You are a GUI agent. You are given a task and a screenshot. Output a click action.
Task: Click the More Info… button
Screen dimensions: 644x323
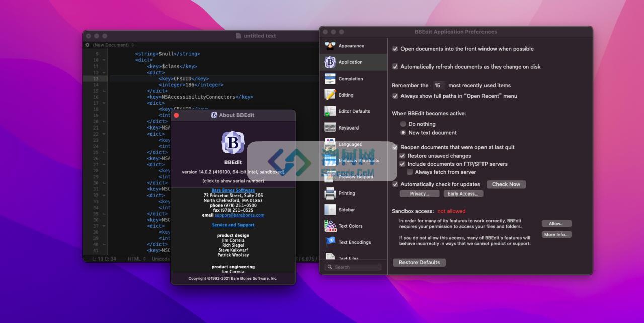pyautogui.click(x=556, y=235)
